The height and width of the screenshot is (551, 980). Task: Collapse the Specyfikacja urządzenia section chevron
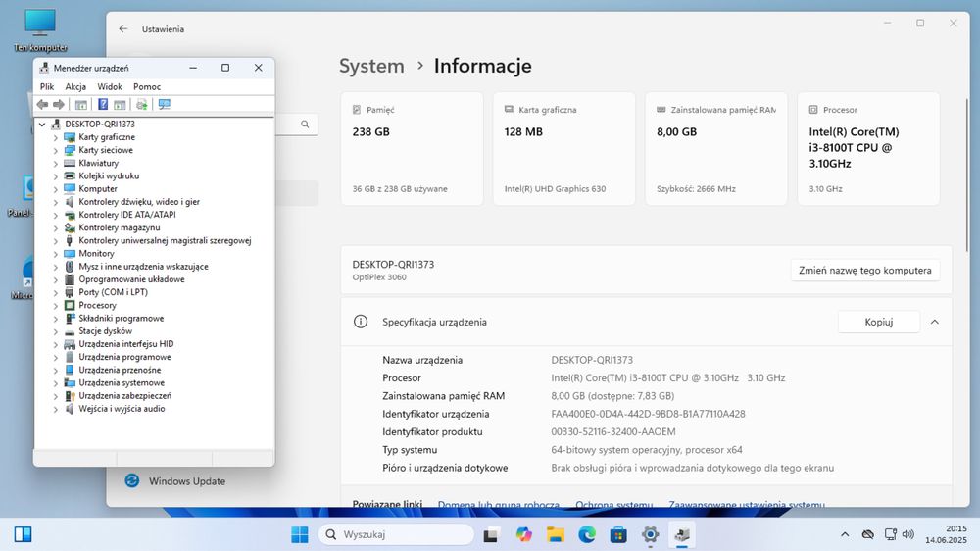pyautogui.click(x=935, y=322)
